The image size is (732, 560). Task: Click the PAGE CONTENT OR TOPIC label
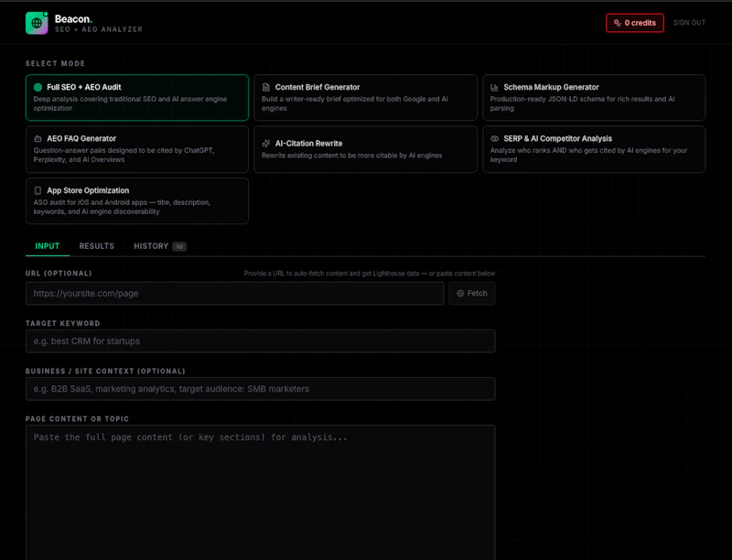tap(77, 419)
